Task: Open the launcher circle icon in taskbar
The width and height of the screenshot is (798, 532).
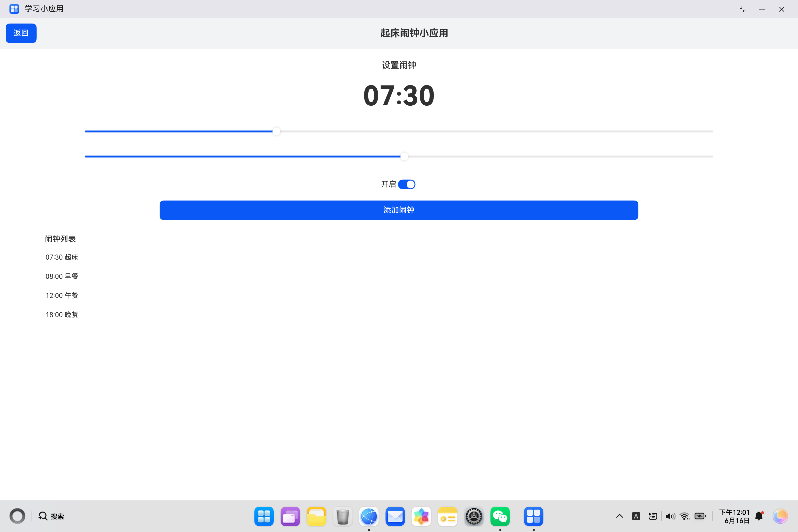Action: 17,516
